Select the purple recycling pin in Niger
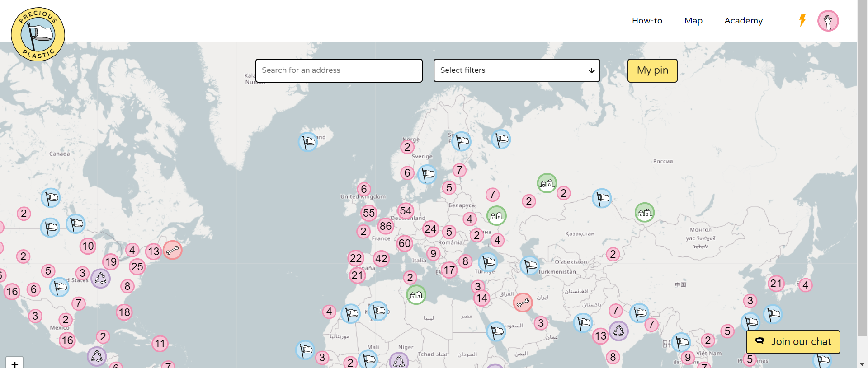The image size is (868, 368). (399, 361)
